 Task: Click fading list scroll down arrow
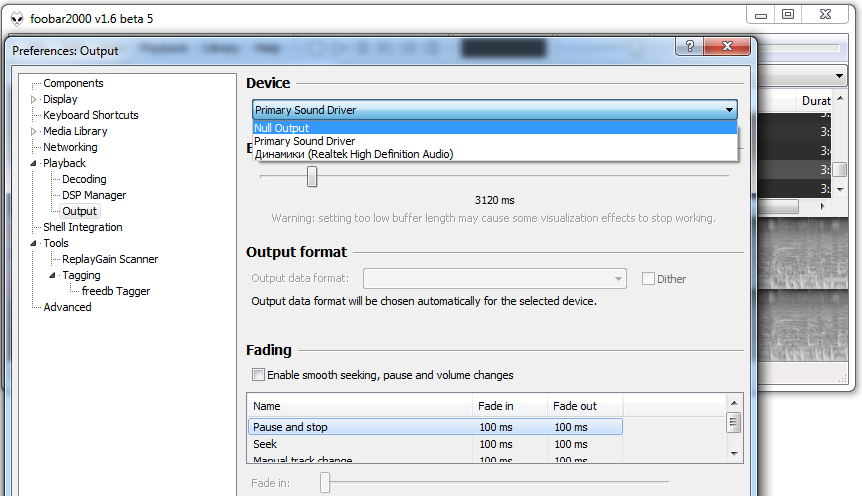pyautogui.click(x=734, y=454)
